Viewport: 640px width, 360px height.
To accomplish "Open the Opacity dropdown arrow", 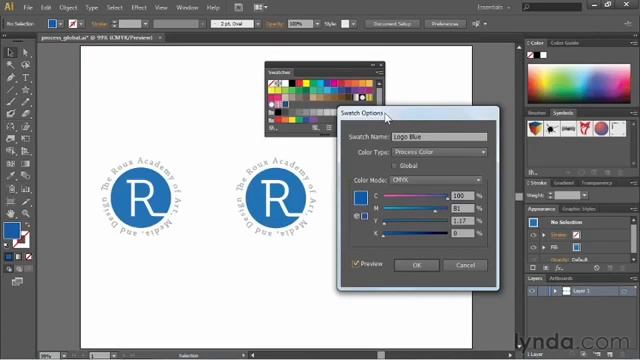I will (x=317, y=24).
